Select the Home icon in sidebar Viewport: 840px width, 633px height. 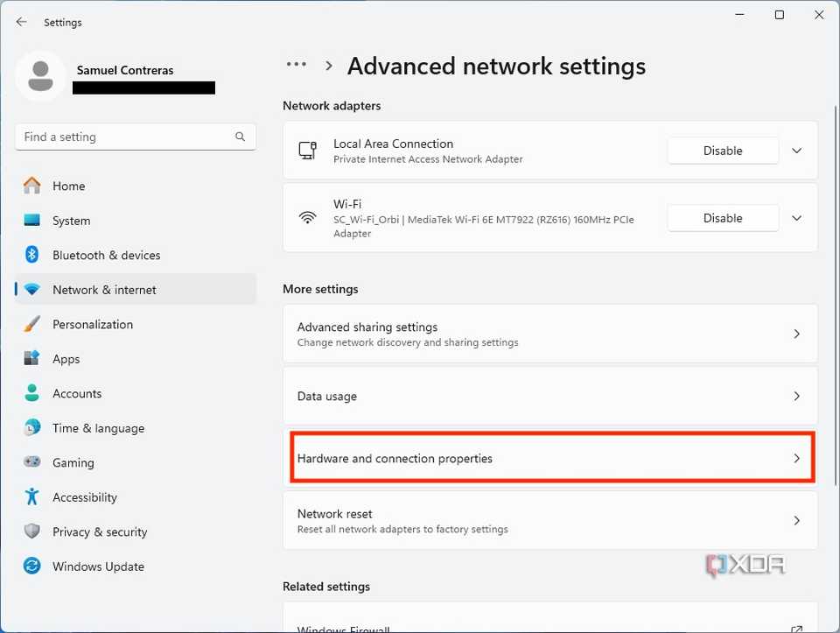tap(32, 186)
